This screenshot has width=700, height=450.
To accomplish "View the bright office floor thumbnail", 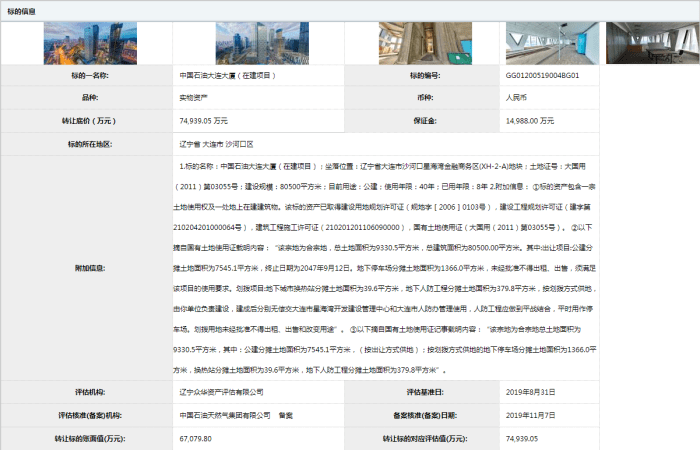I will [x=552, y=43].
